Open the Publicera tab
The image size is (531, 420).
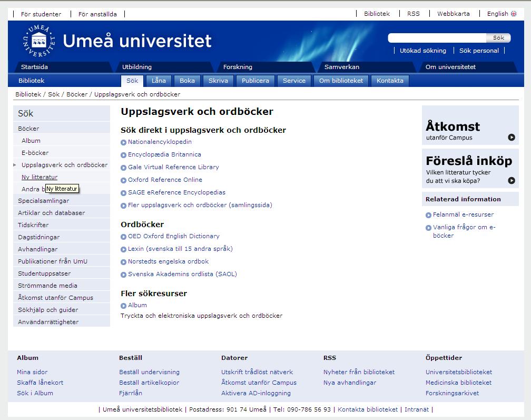pyautogui.click(x=255, y=81)
